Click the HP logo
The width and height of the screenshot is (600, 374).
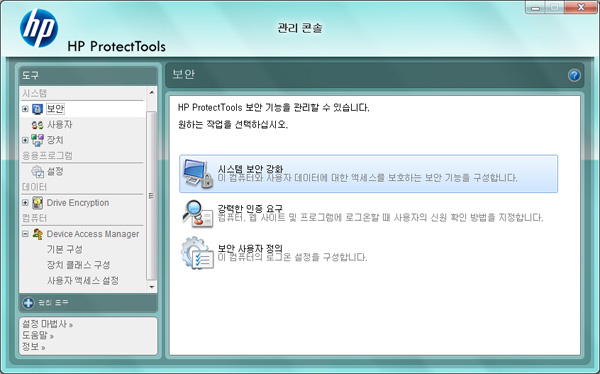[39, 28]
